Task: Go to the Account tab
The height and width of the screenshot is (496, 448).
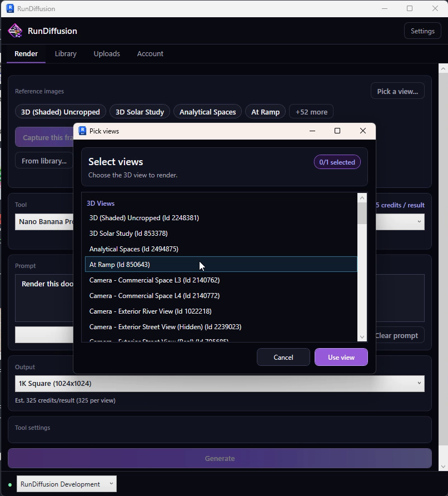Action: 150,53
